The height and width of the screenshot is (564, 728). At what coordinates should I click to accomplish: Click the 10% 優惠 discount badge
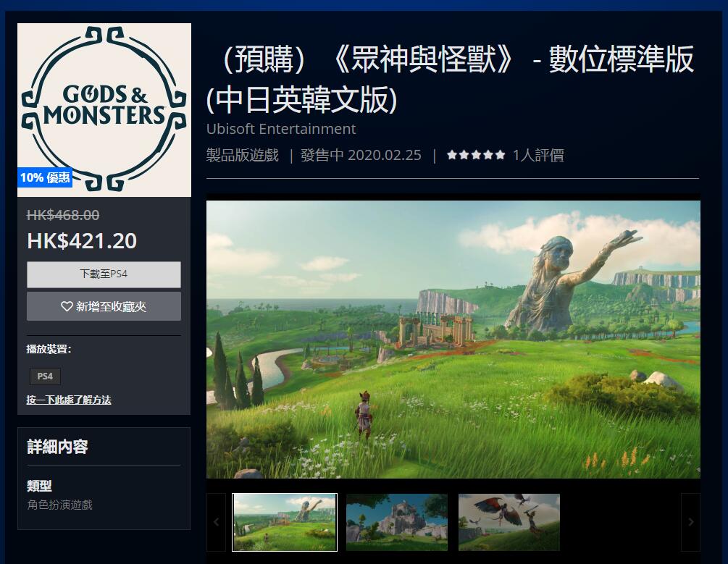[x=45, y=177]
